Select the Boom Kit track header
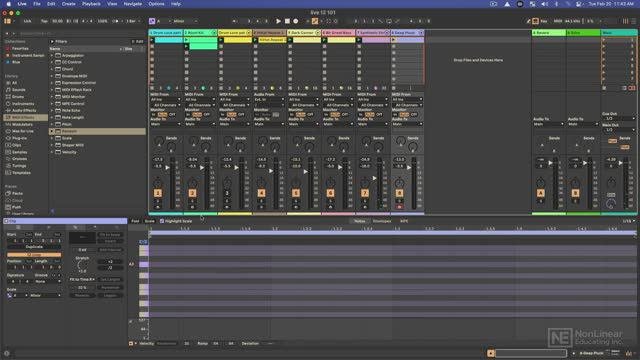640x360 pixels. [200, 32]
